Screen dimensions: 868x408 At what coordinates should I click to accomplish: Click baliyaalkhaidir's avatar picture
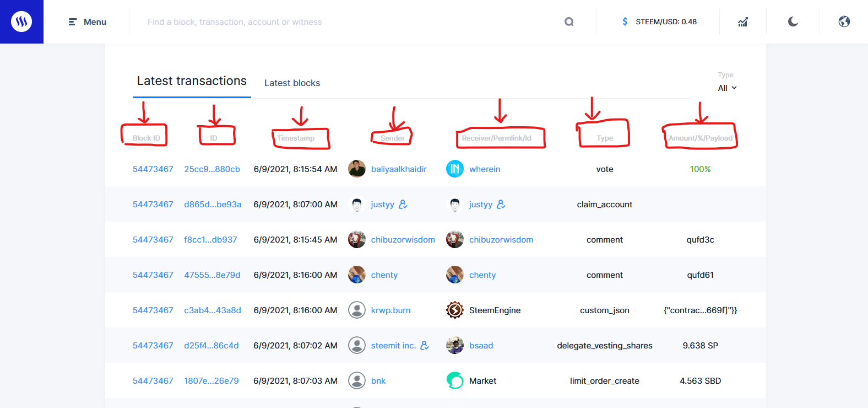pos(357,169)
